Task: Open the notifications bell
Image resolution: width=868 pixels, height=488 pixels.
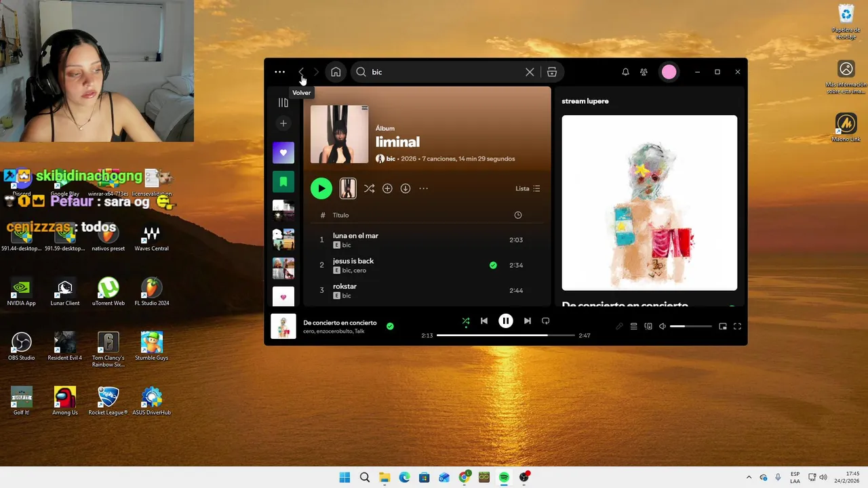Action: click(625, 72)
